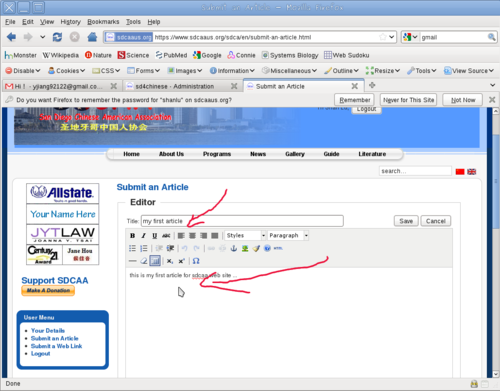The width and height of the screenshot is (500, 391).
Task: Open Your Details in User Menu
Action: pyautogui.click(x=48, y=331)
